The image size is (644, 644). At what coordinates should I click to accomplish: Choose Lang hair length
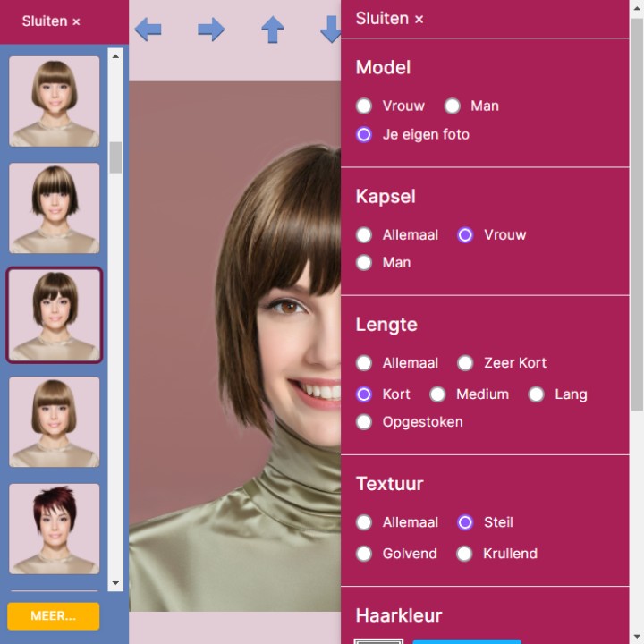click(x=537, y=394)
